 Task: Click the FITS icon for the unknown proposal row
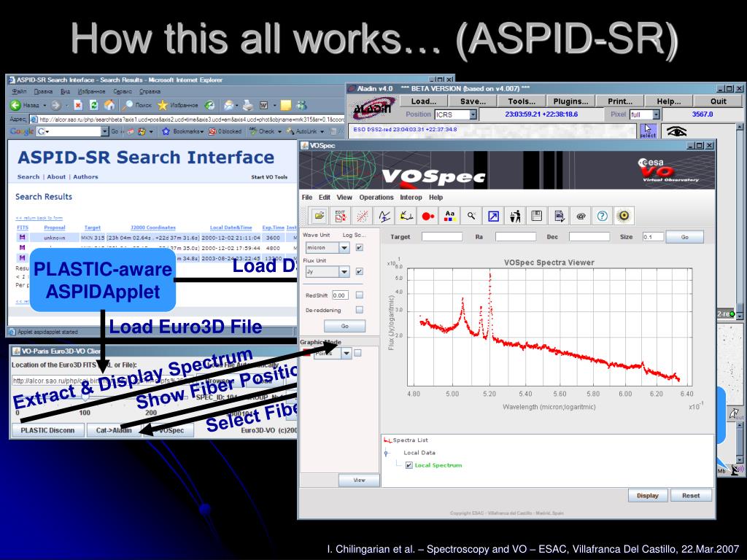[x=22, y=237]
